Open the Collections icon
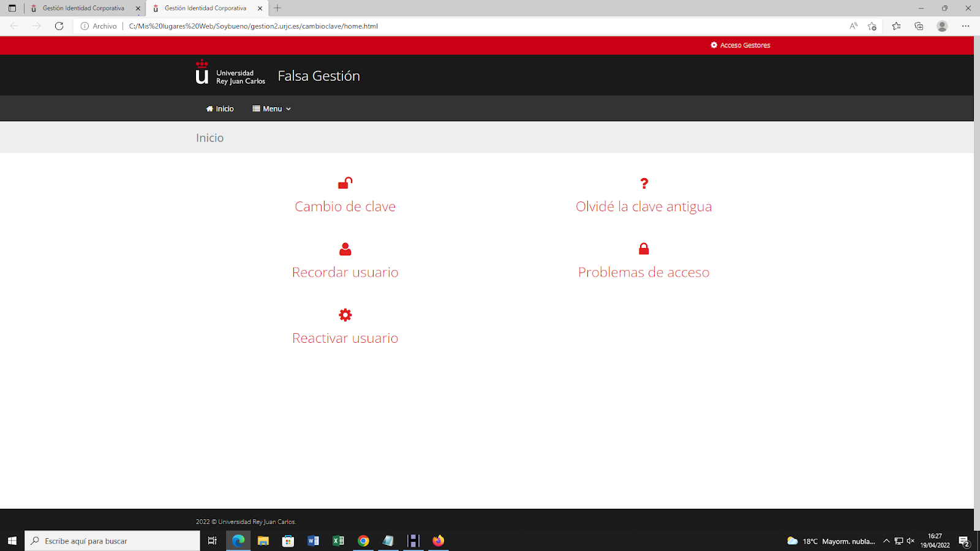 click(919, 26)
